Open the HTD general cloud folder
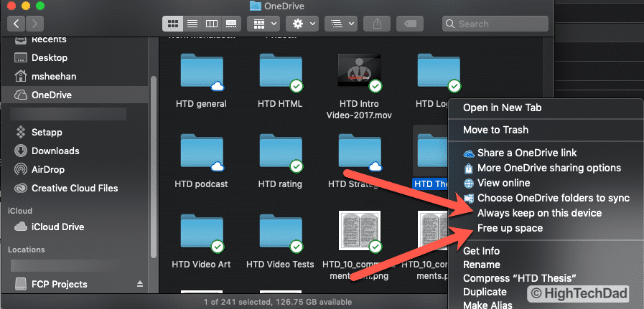 pos(200,75)
